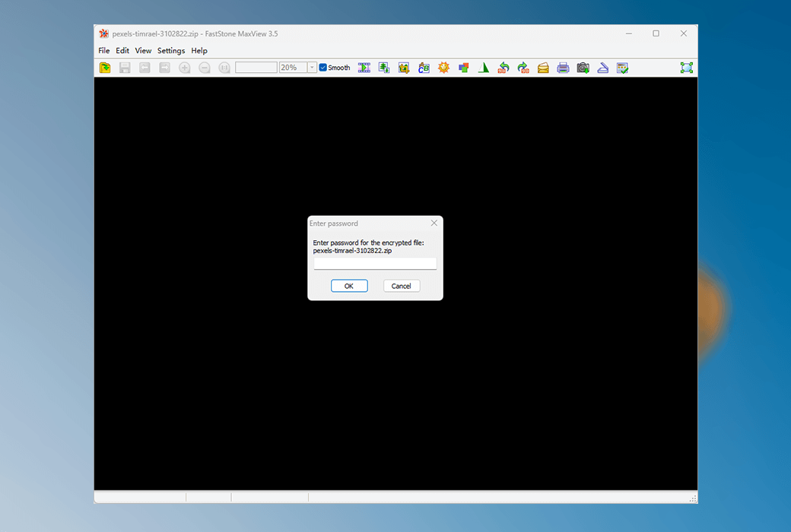Image resolution: width=791 pixels, height=532 pixels.
Task: Click the sun-shaped adjust lighting icon
Action: coord(443,68)
